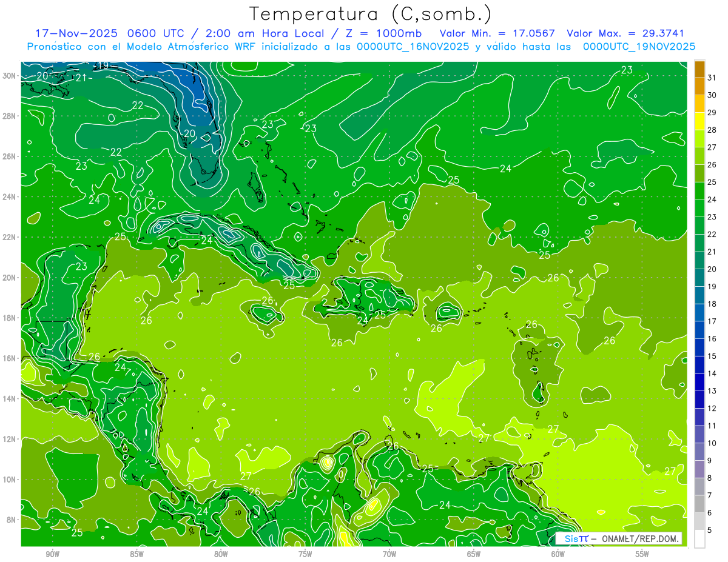Click the legend value "29" on the colorbar
This screenshot has width=728, height=562.
click(712, 112)
